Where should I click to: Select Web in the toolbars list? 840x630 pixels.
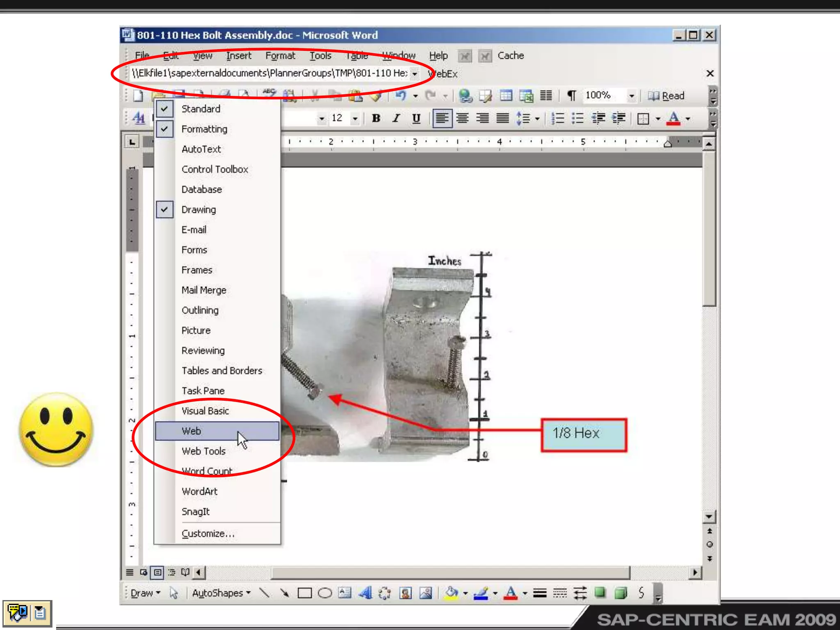pyautogui.click(x=192, y=431)
